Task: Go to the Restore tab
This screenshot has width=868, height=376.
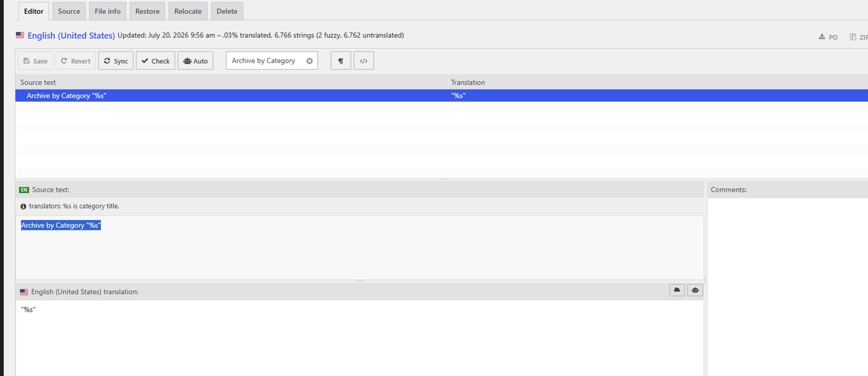Action: [147, 11]
